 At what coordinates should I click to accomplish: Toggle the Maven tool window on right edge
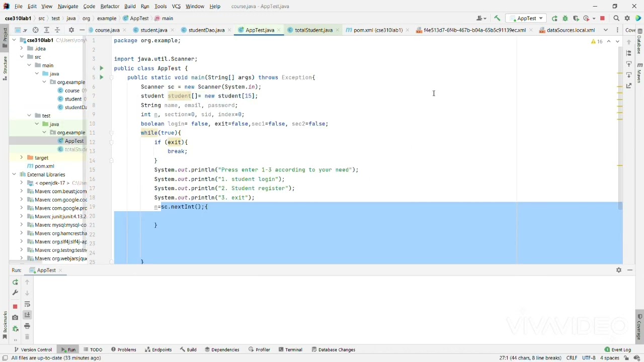click(639, 72)
